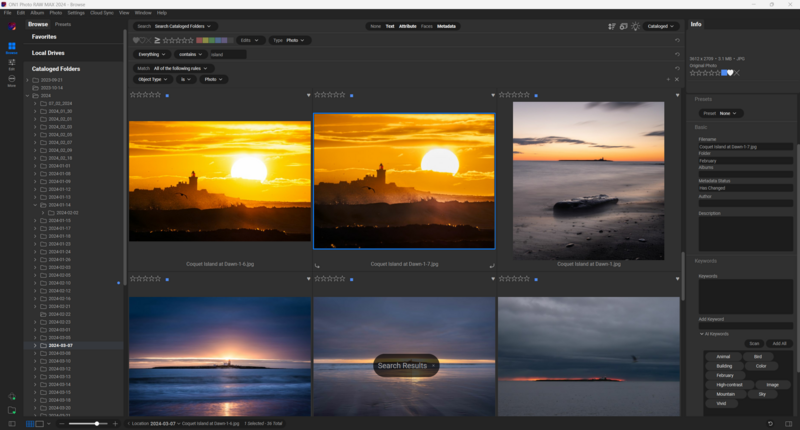Select the None filter option
Screen dimensions: 800x430
click(x=376, y=26)
